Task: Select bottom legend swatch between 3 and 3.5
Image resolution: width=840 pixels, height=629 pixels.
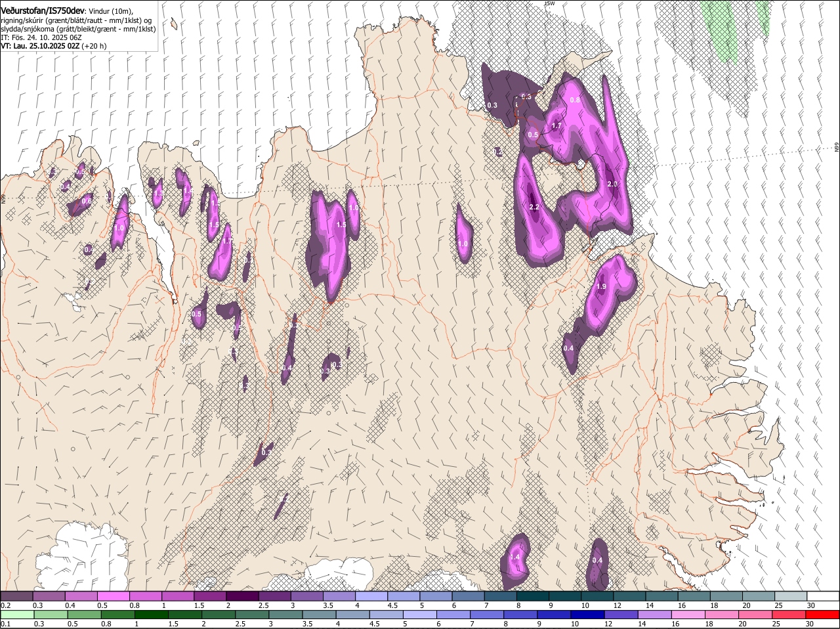Action: [x=286, y=615]
